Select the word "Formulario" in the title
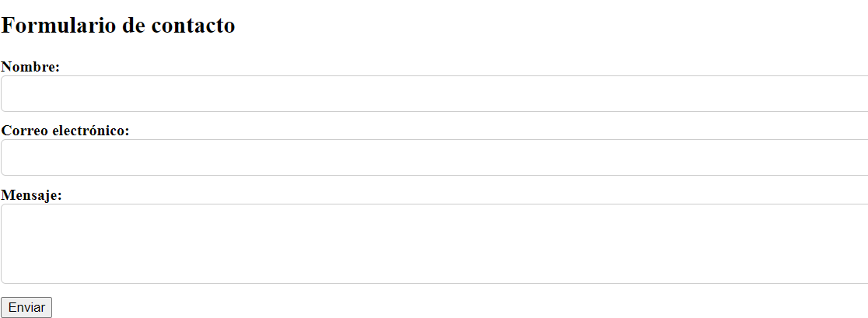This screenshot has height=318, width=868. [x=58, y=26]
